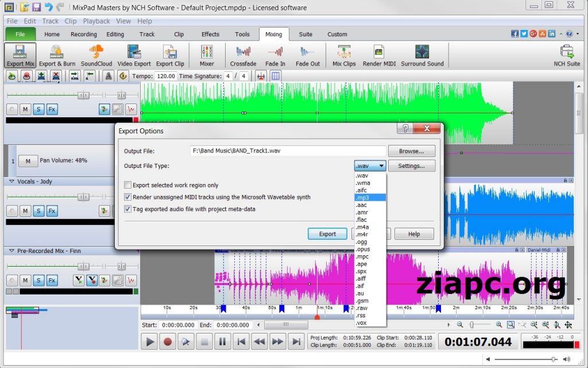Click the zoom-out magnifier on timeline
The height and width of the screenshot is (368, 588).
[x=460, y=325]
